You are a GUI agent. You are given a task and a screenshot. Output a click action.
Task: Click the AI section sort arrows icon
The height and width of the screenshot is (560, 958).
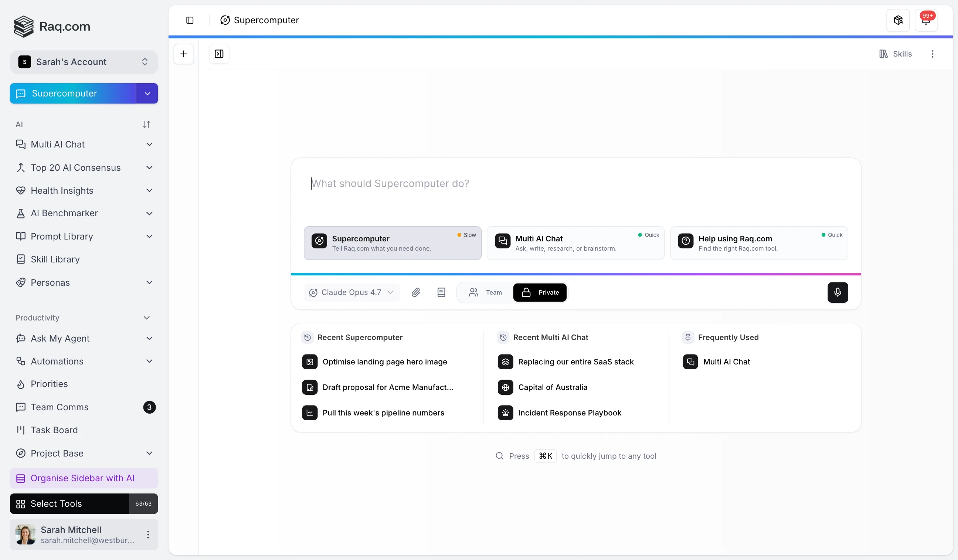(x=146, y=124)
